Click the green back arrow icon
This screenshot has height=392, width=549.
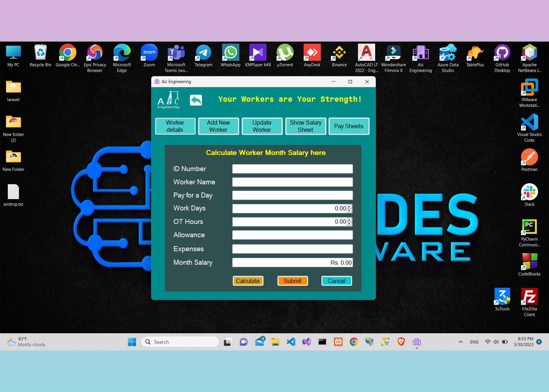tap(196, 100)
